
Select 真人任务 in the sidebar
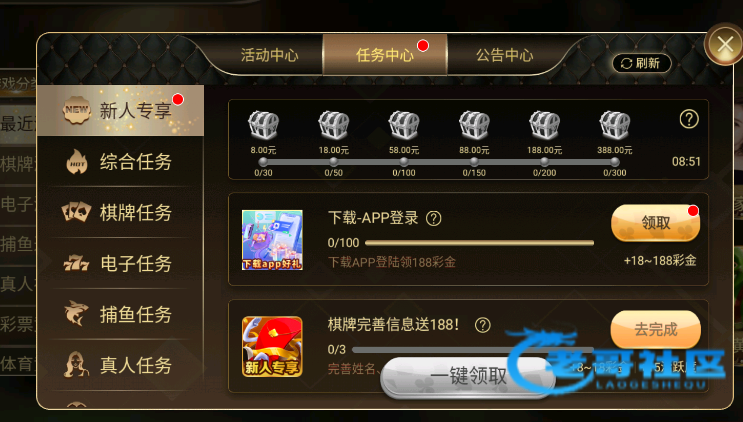120,365
